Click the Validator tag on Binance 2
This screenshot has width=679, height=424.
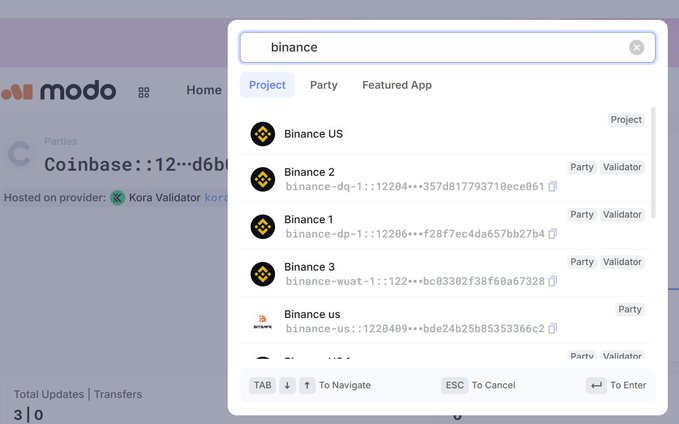622,167
